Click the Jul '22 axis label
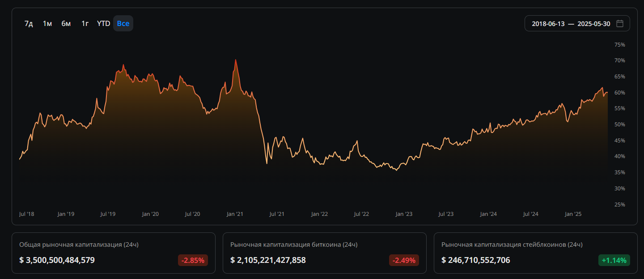 (x=361, y=214)
